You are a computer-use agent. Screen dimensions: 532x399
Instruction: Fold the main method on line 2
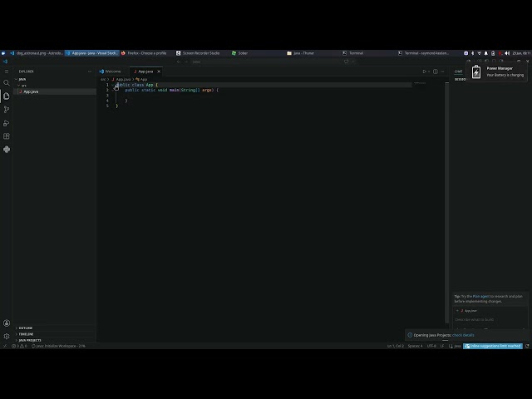pyautogui.click(x=113, y=91)
